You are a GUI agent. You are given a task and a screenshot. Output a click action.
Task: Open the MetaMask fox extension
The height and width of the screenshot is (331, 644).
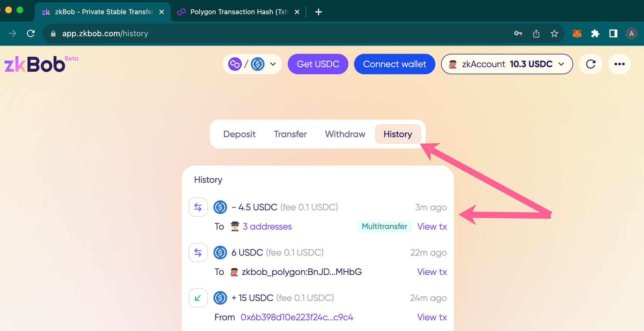[577, 33]
